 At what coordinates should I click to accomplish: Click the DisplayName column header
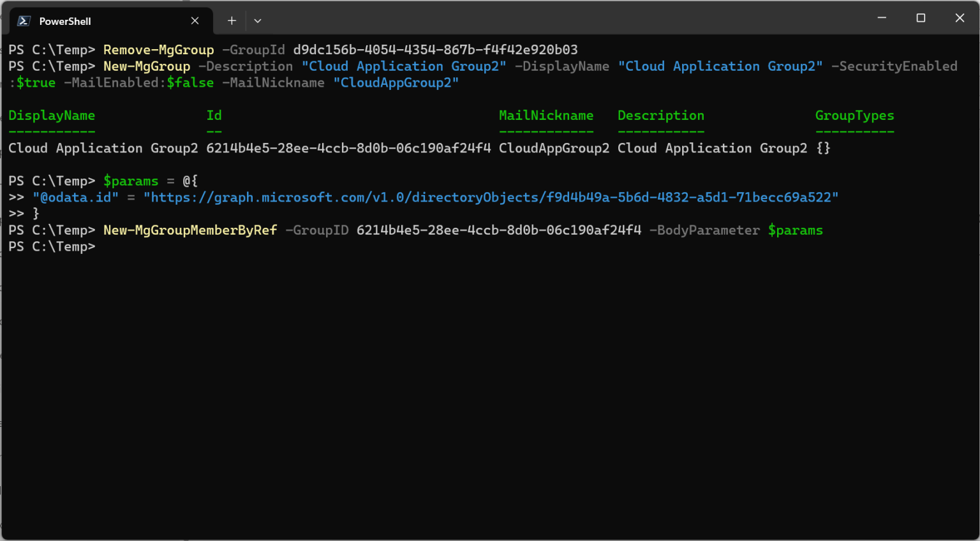pos(52,115)
